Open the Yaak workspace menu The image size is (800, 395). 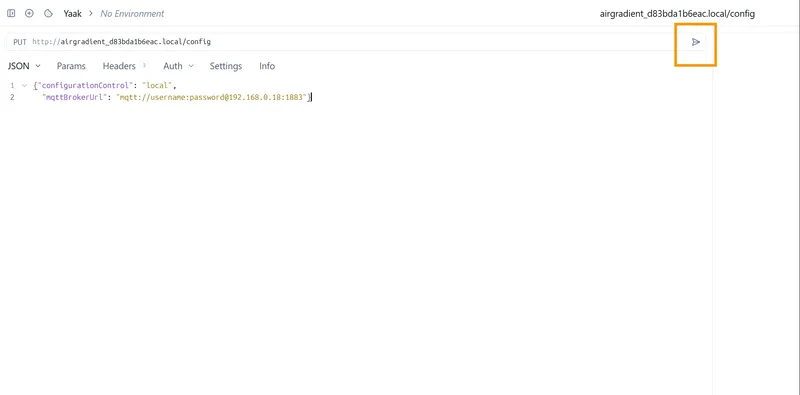(x=72, y=14)
